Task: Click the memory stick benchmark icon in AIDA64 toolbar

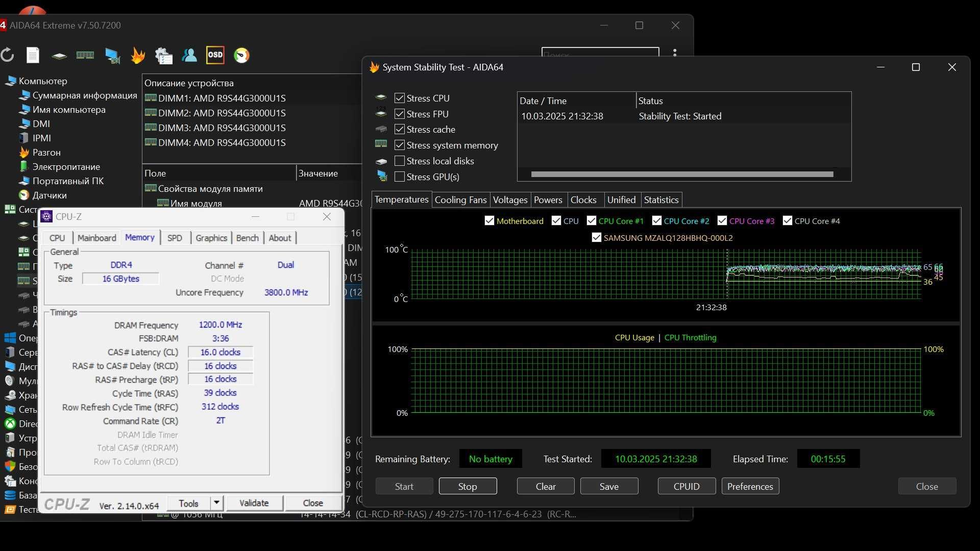Action: [x=85, y=55]
